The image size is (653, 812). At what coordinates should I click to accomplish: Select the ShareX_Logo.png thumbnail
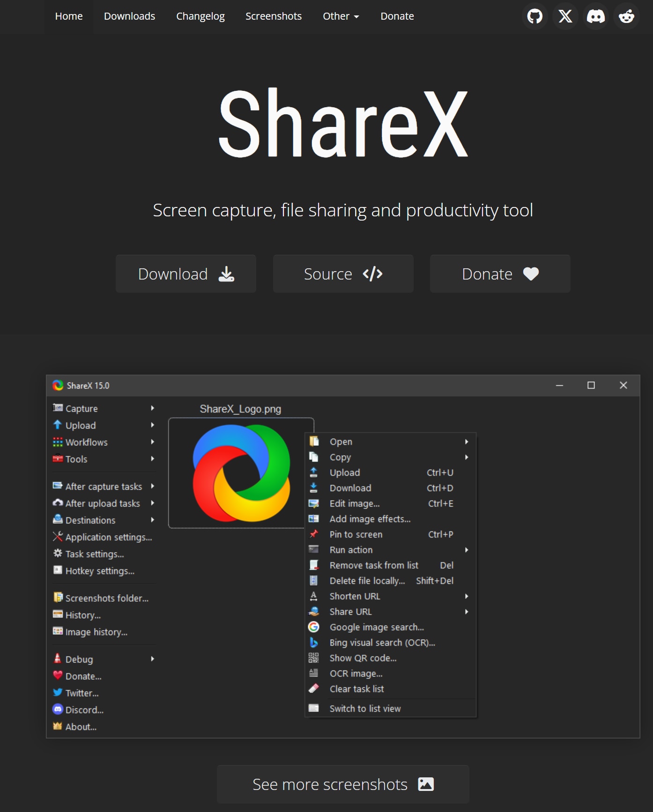241,473
